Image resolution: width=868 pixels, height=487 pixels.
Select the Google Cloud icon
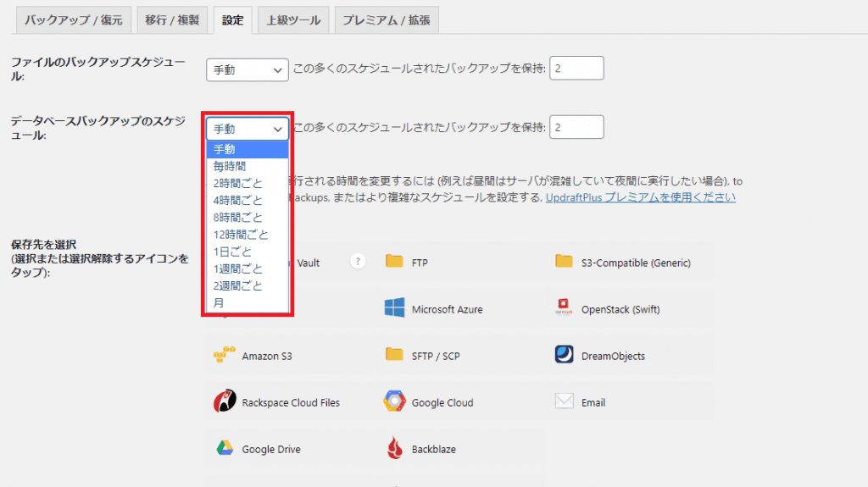[394, 402]
